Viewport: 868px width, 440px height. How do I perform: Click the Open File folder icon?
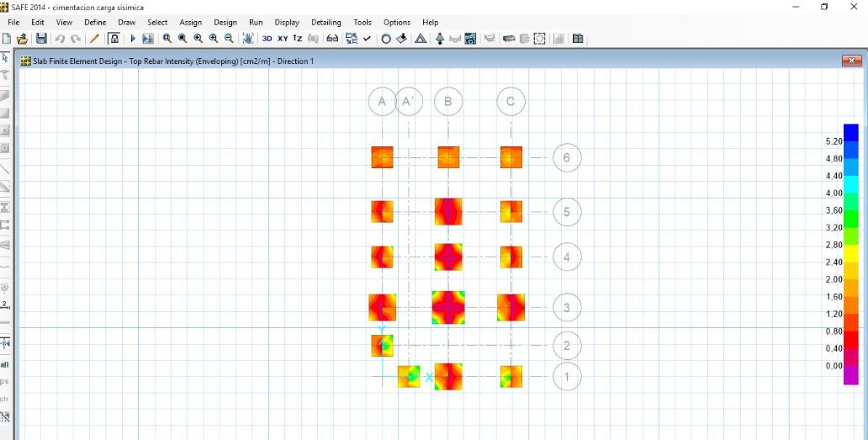(x=23, y=39)
